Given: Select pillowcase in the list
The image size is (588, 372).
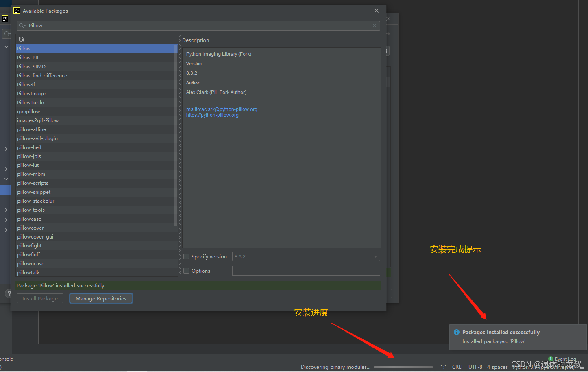Looking at the screenshot, I should point(95,219).
